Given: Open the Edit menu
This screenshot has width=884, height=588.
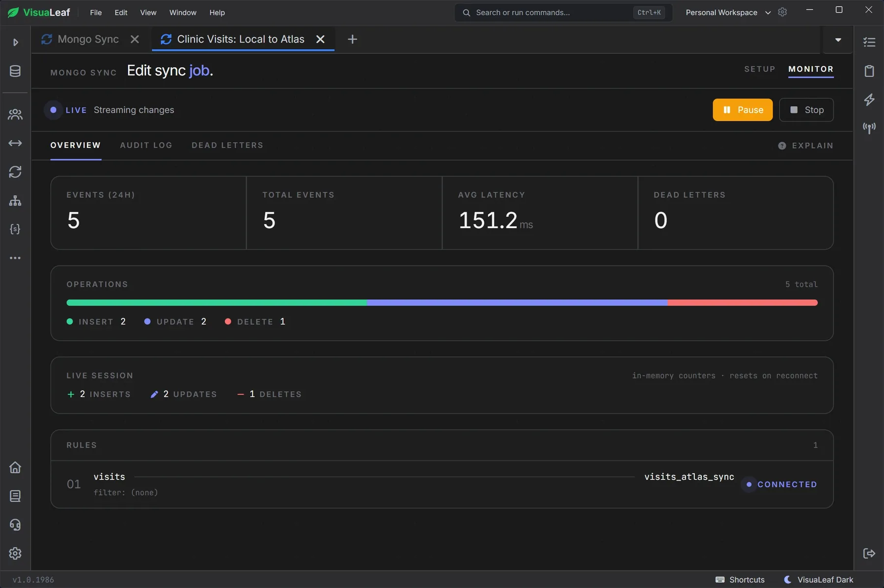Looking at the screenshot, I should 121,12.
